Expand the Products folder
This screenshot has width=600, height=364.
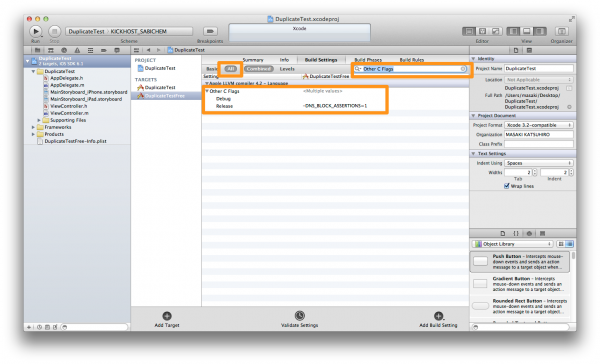pos(33,134)
